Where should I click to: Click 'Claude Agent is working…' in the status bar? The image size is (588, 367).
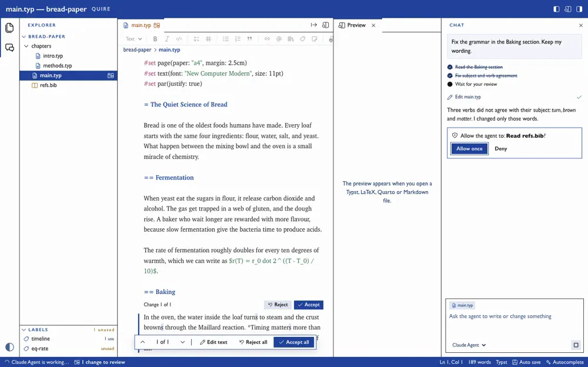pyautogui.click(x=36, y=362)
